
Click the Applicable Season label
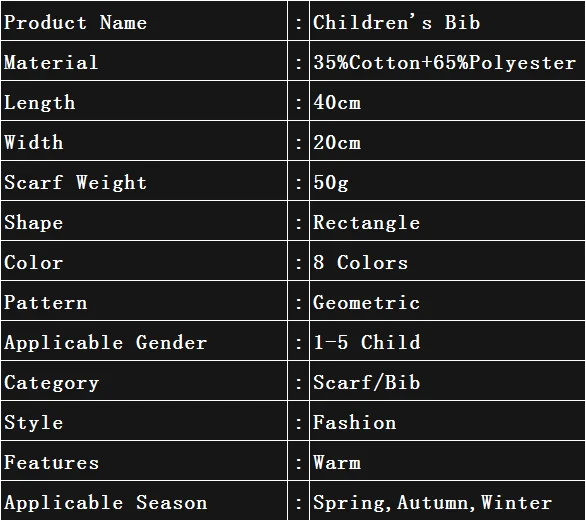click(x=105, y=502)
